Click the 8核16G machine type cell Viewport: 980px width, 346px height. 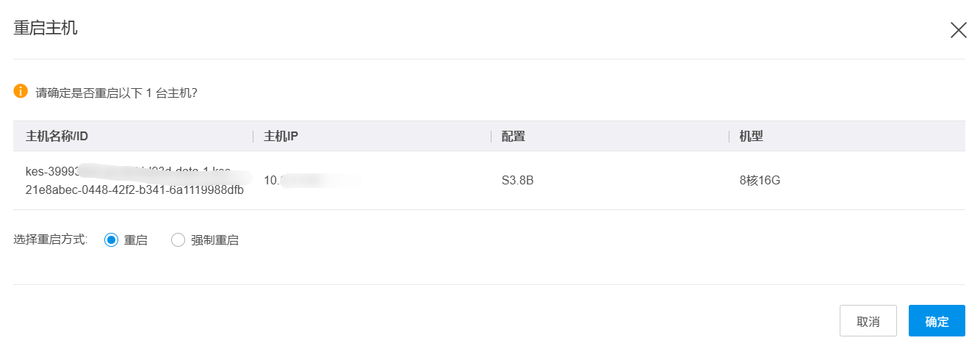click(760, 180)
